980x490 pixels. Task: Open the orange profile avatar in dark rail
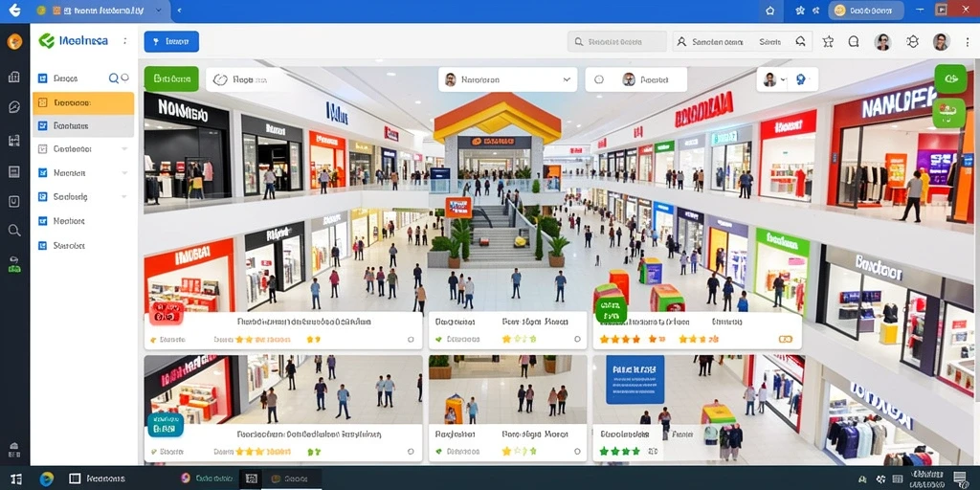coord(14,42)
